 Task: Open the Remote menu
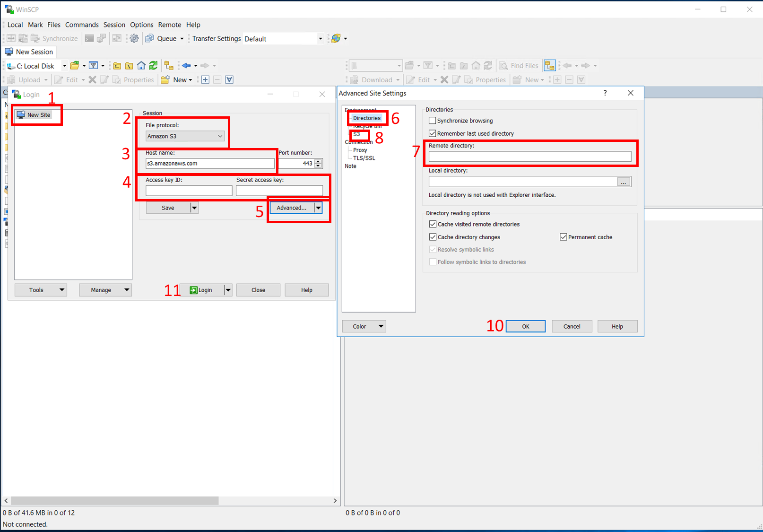170,25
